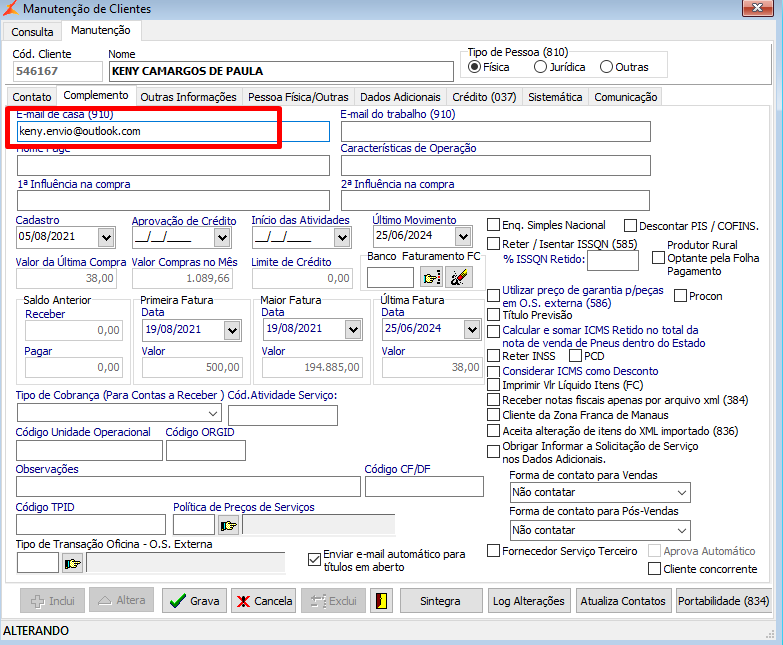Click the Sintegra button

click(x=441, y=601)
